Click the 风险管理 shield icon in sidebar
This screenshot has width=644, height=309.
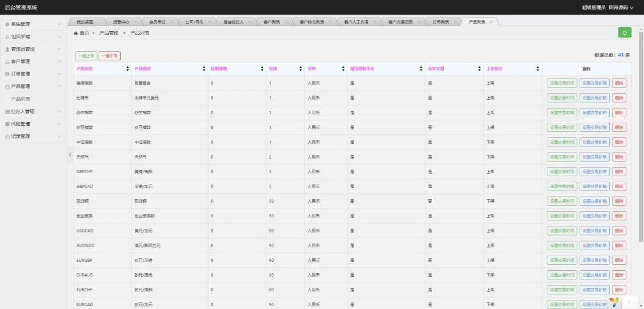click(7, 124)
